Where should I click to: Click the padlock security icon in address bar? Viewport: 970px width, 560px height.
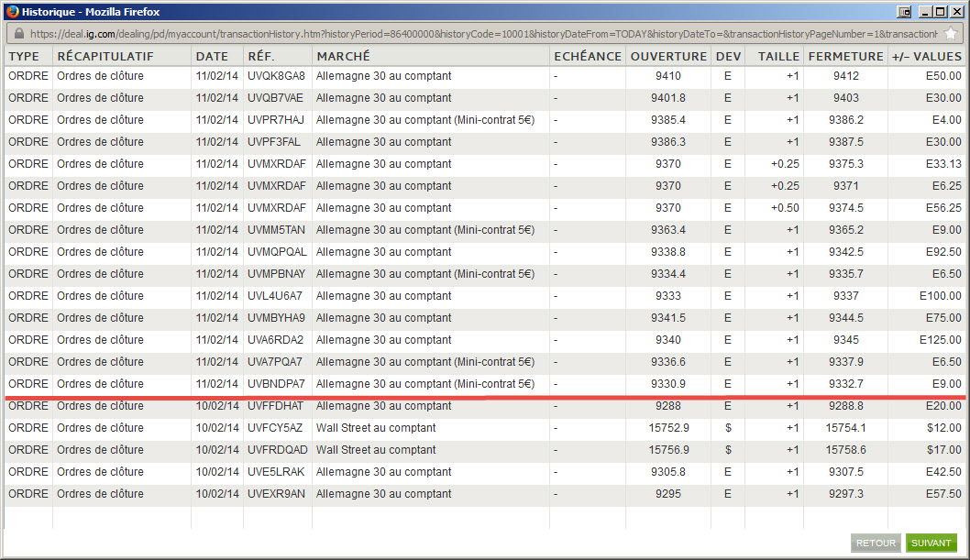point(18,34)
